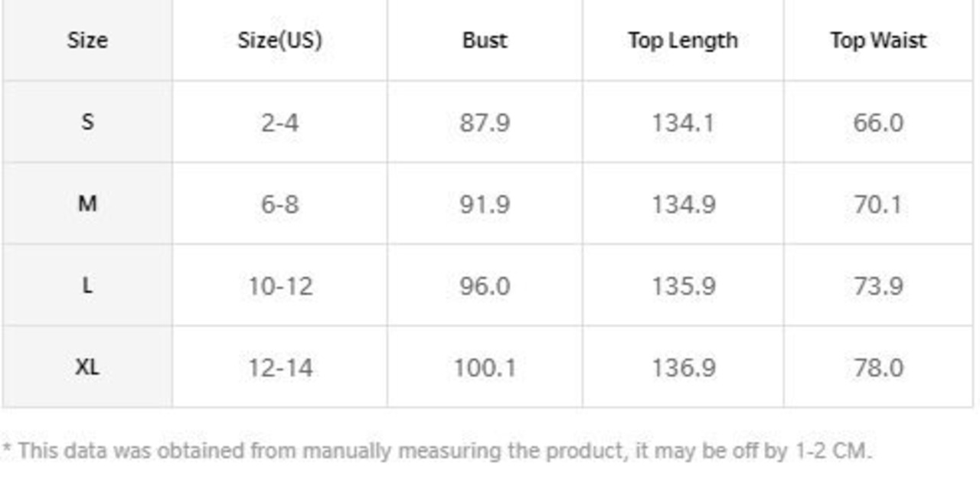The image size is (980, 500).
Task: Select the L size row label
Action: (x=87, y=286)
